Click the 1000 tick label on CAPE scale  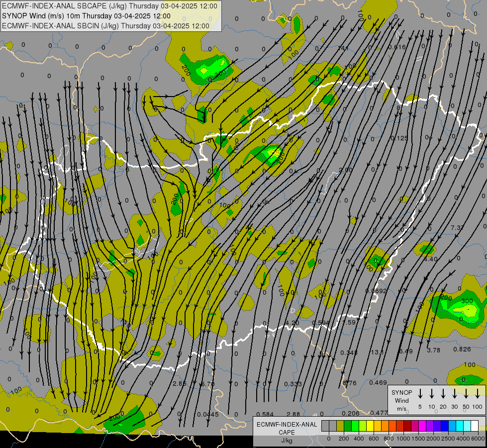[403, 439]
